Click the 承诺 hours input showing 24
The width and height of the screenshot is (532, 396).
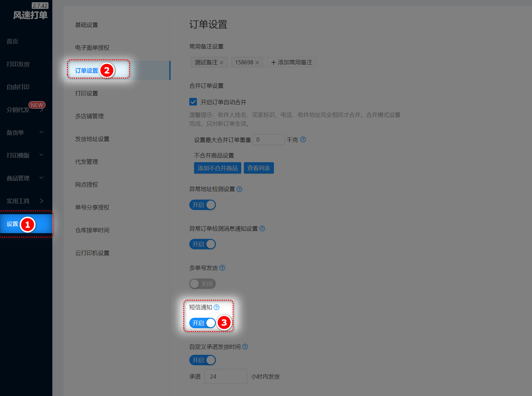pyautogui.click(x=226, y=376)
